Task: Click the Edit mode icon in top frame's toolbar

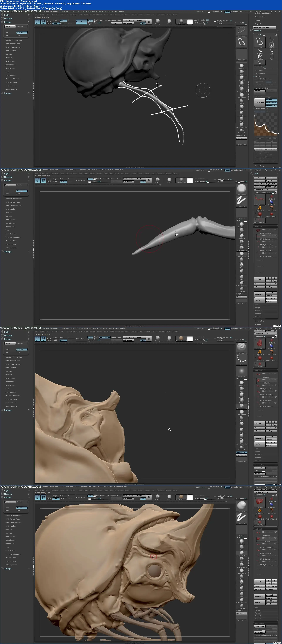Action: [x=37, y=22]
